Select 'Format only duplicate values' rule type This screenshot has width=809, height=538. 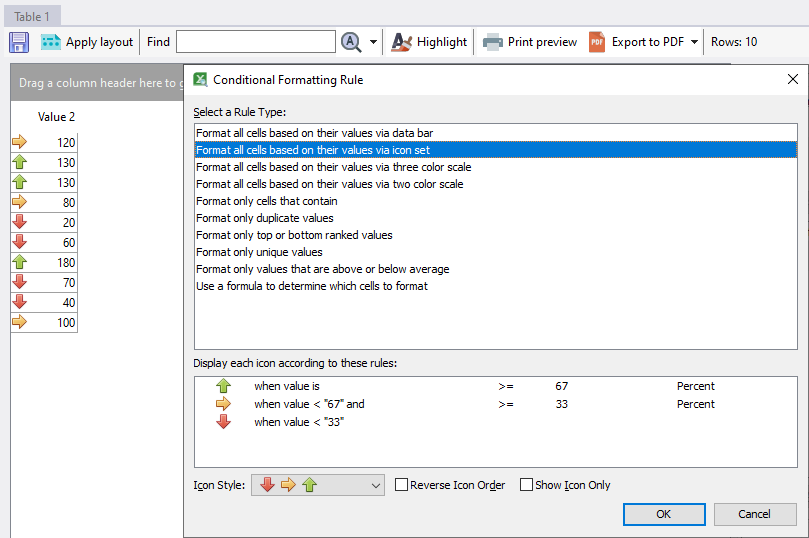tap(265, 218)
